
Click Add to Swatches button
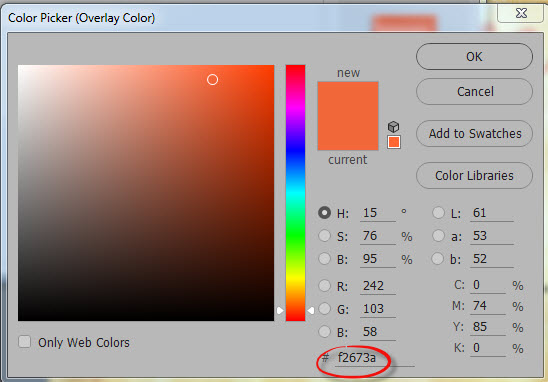point(474,134)
